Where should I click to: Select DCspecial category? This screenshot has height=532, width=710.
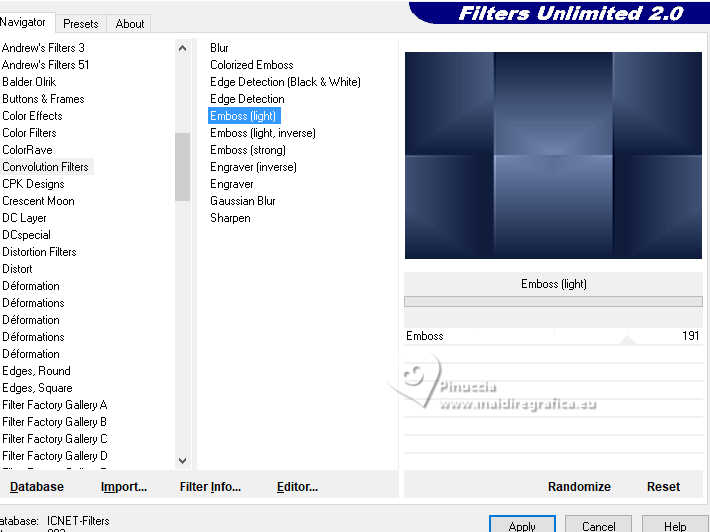[26, 235]
